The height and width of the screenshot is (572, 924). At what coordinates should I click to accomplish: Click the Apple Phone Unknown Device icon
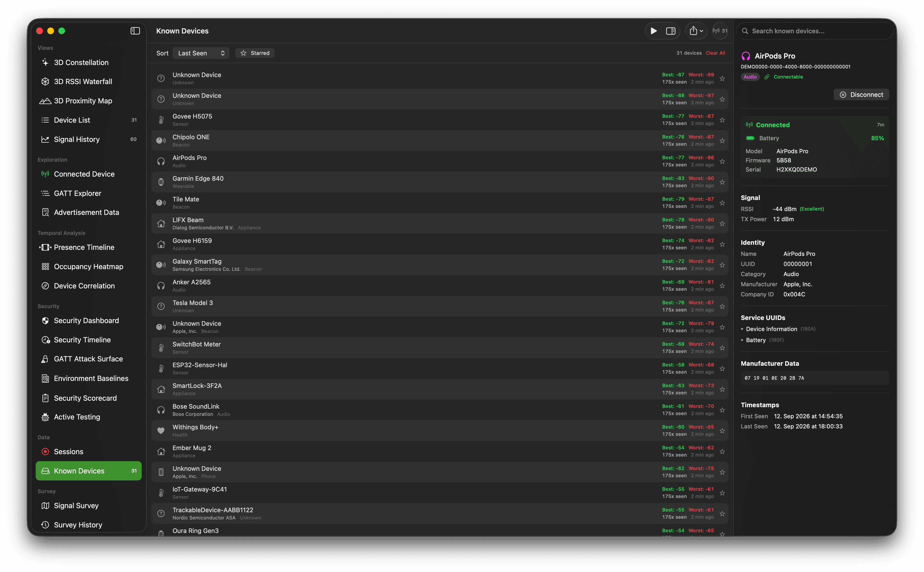coord(161,472)
